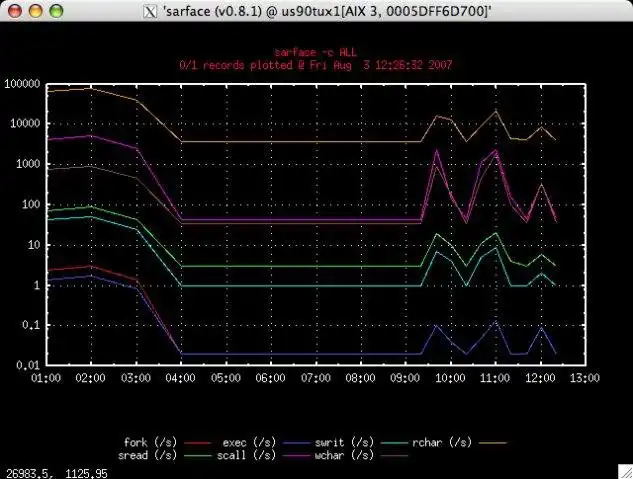Image resolution: width=633 pixels, height=479 pixels.
Task: Click the swrit (/s) legend label
Action: point(344,443)
